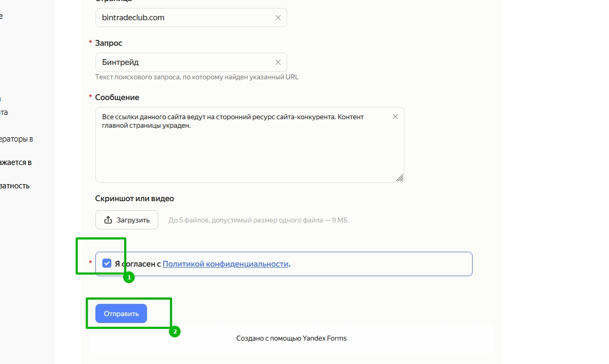Clear the bintradeclub.com page field

pos(278,18)
